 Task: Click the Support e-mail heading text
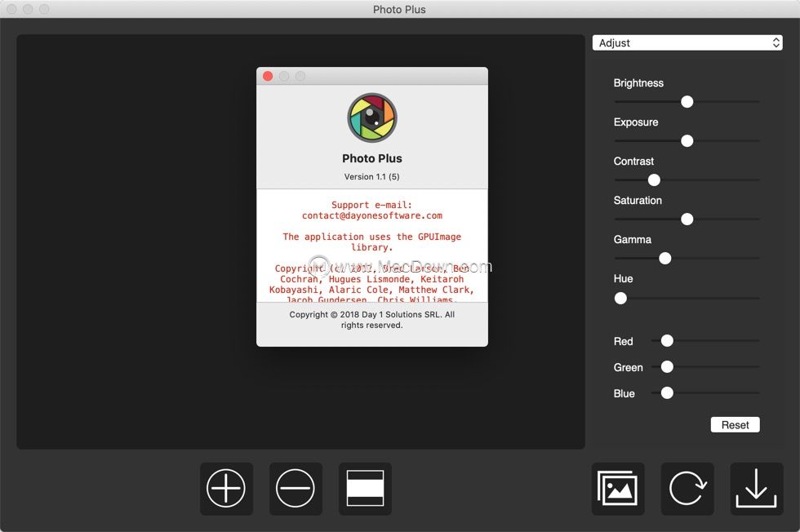click(372, 205)
